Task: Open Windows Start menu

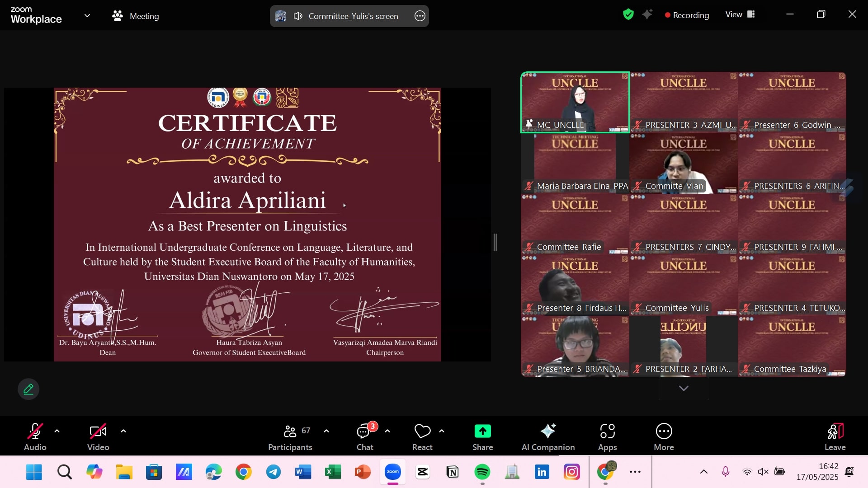Action: [34, 472]
